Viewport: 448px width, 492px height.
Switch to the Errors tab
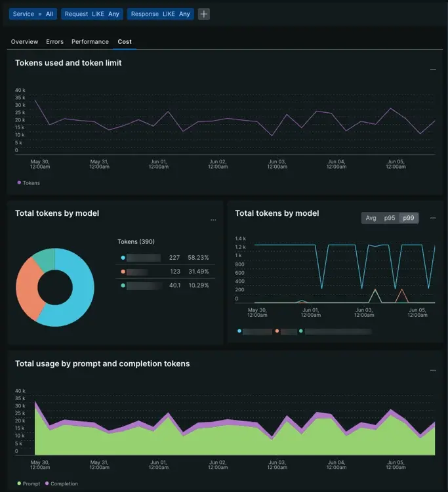coord(55,42)
